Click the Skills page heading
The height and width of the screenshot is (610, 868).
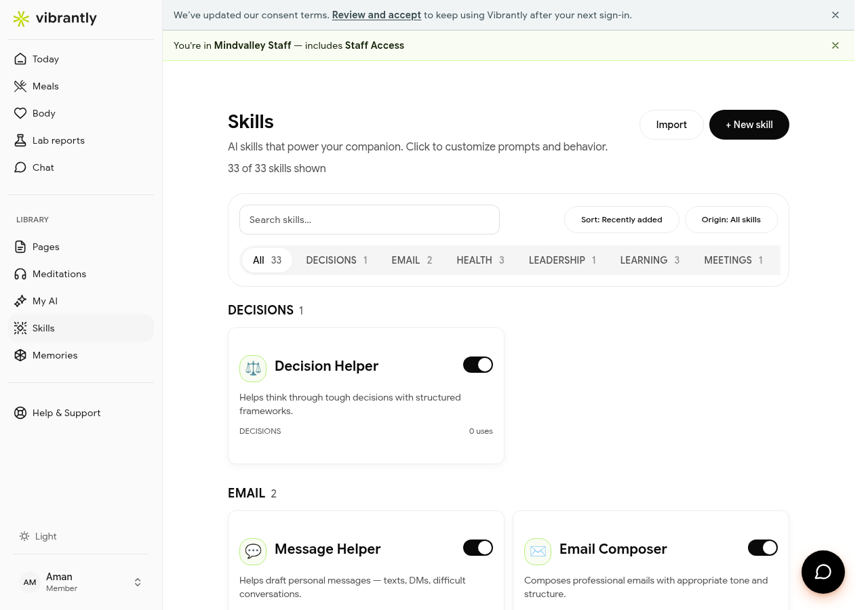(x=251, y=122)
